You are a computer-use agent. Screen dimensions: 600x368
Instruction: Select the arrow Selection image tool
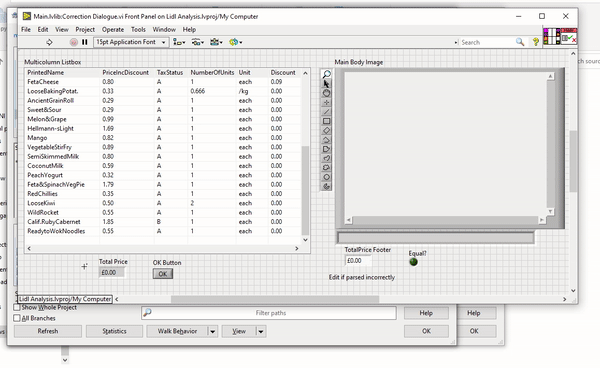[x=326, y=84]
